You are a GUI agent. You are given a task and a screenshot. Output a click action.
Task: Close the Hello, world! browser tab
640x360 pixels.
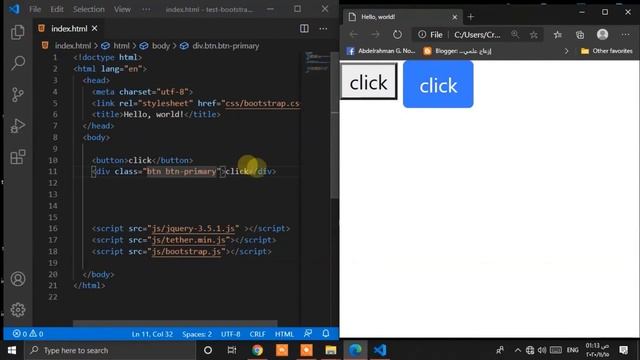(x=454, y=17)
